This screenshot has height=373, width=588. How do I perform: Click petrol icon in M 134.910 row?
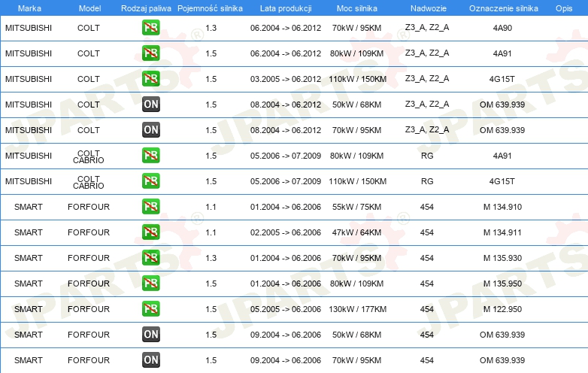[x=150, y=207]
